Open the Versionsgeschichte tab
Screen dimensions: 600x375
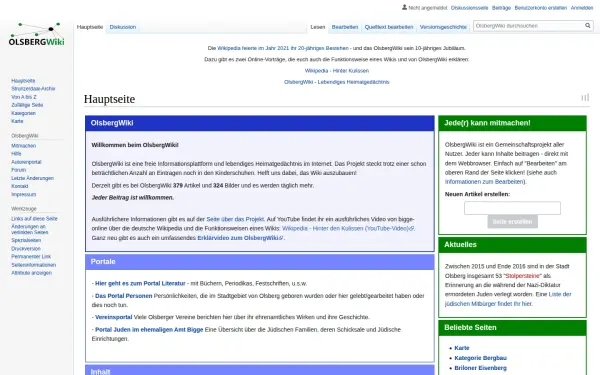pyautogui.click(x=443, y=27)
